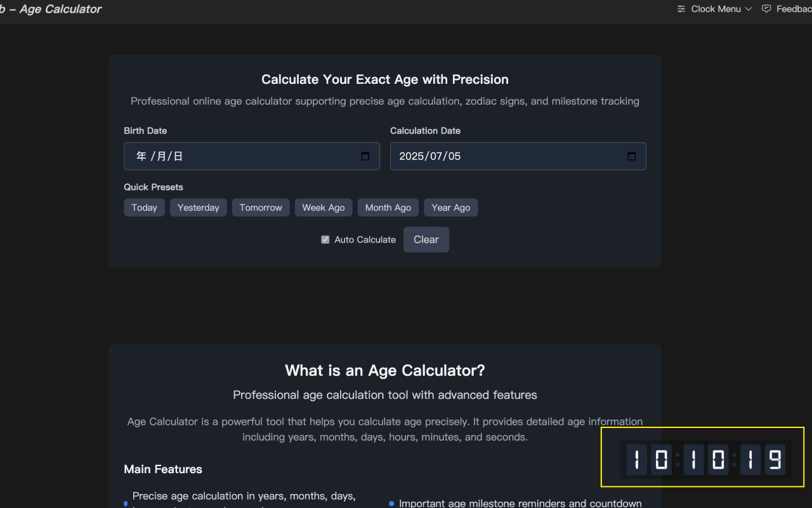Select the Today quick preset

(x=144, y=207)
